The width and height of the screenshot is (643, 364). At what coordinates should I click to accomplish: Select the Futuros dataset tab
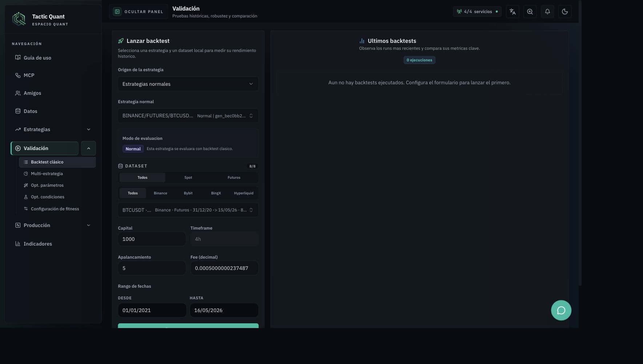[234, 178]
